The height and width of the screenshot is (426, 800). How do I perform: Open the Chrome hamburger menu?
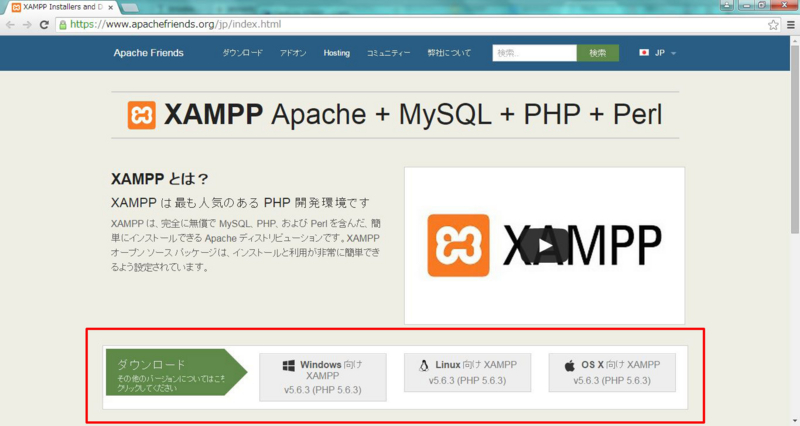(790, 24)
